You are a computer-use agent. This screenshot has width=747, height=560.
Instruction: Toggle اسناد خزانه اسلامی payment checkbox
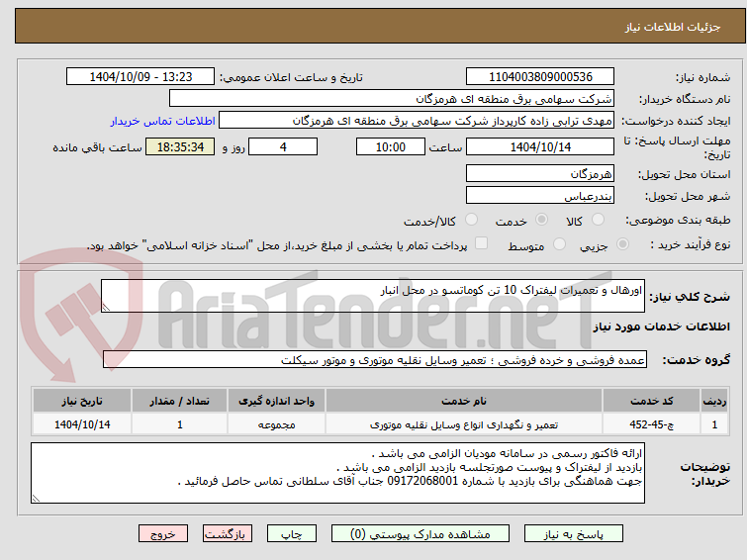[482, 243]
